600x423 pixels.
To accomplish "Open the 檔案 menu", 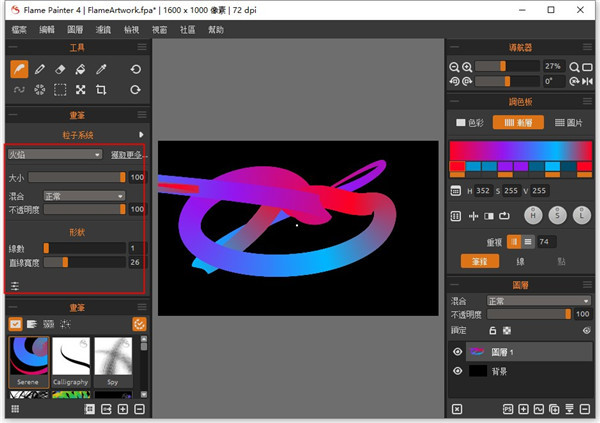I will click(18, 31).
